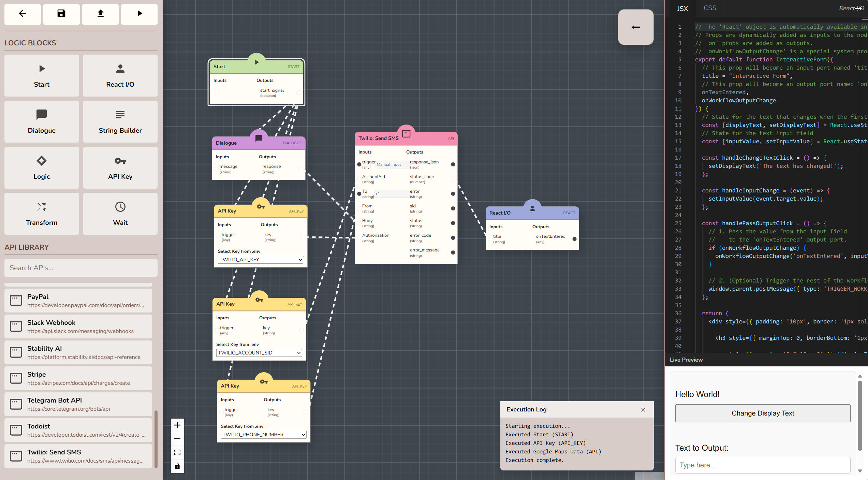Click the Change Display Text button
The image size is (868, 480).
pyautogui.click(x=763, y=413)
